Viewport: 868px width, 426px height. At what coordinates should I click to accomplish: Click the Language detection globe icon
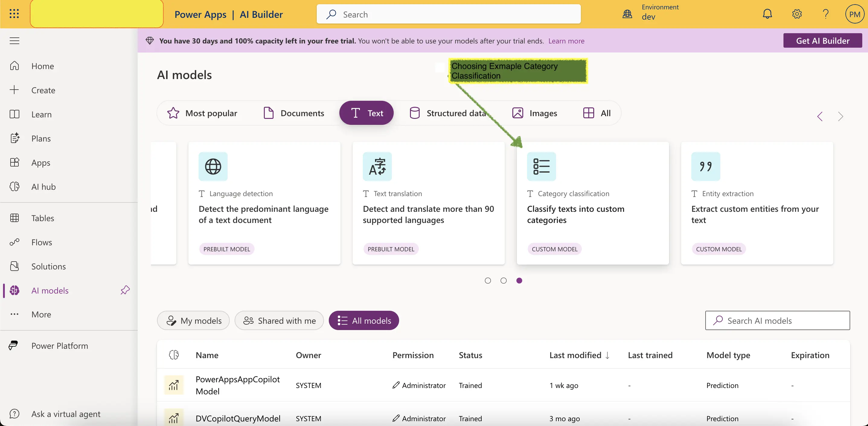pos(213,166)
